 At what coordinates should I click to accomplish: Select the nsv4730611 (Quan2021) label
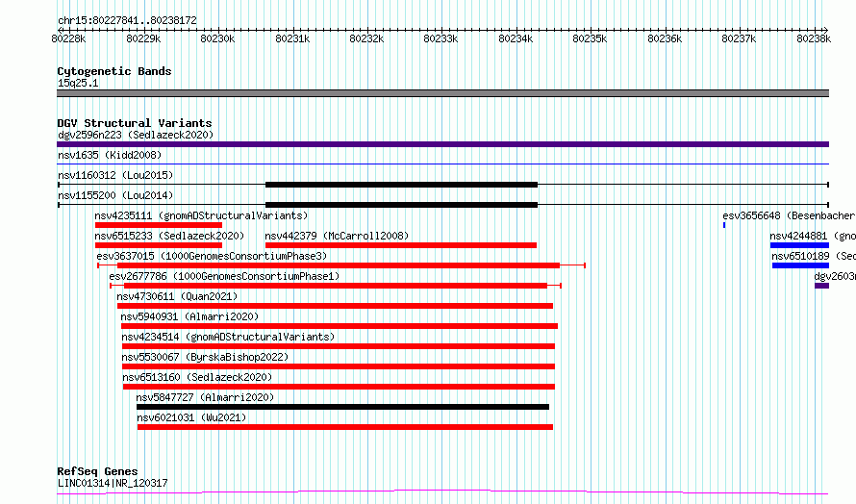pos(177,296)
